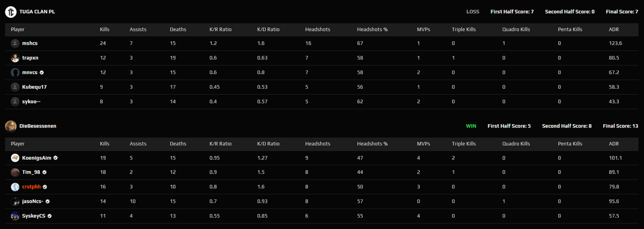Open KoenigsAim player profile name
The image size is (644, 229).
(37, 158)
